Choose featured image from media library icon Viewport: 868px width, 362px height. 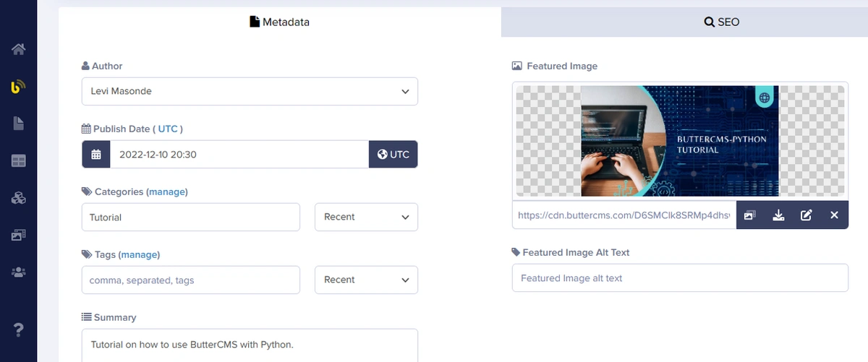coord(749,215)
